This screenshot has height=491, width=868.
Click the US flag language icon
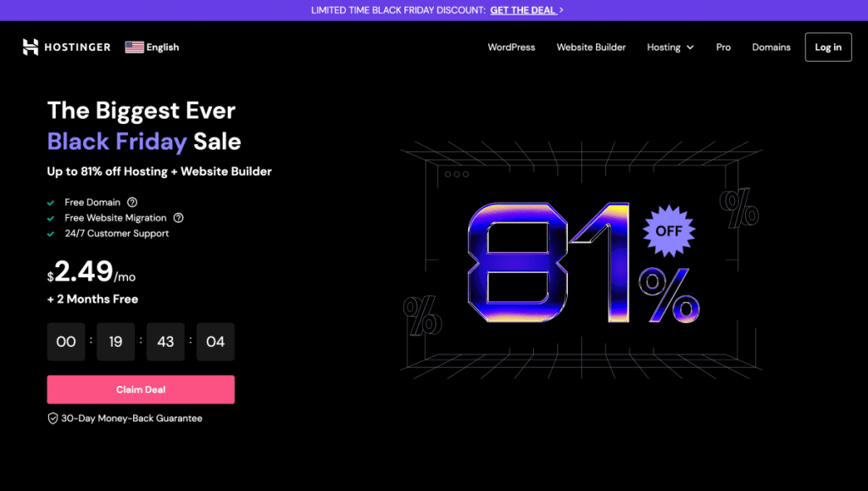tap(134, 47)
